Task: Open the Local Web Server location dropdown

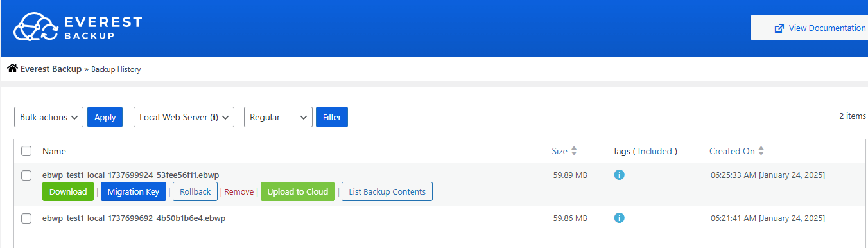Action: coord(184,117)
